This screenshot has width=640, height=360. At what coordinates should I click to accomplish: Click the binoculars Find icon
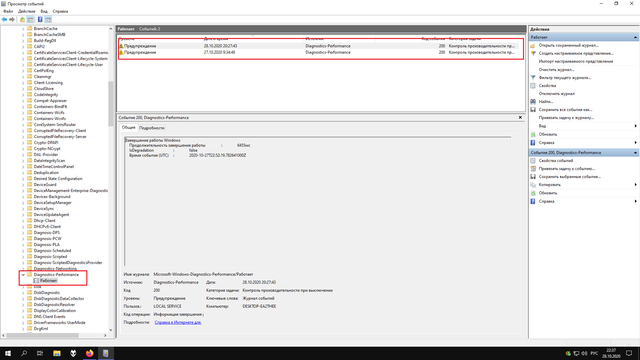[533, 102]
